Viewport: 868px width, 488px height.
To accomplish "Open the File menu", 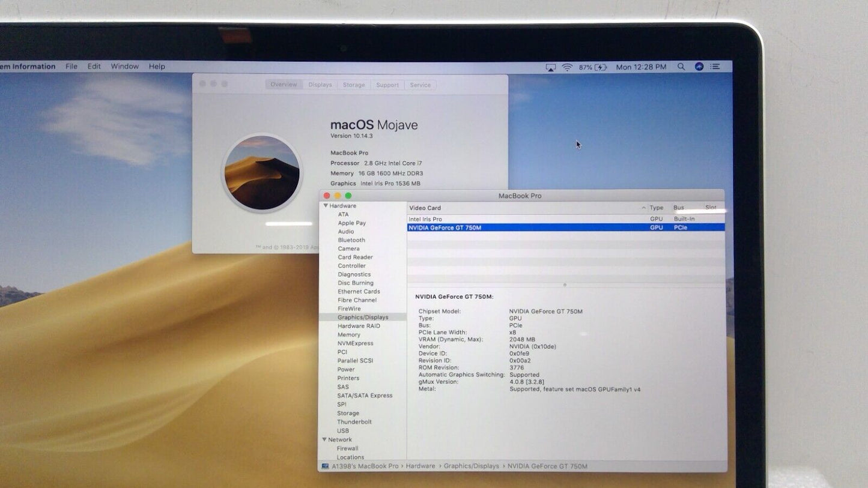I will (71, 67).
